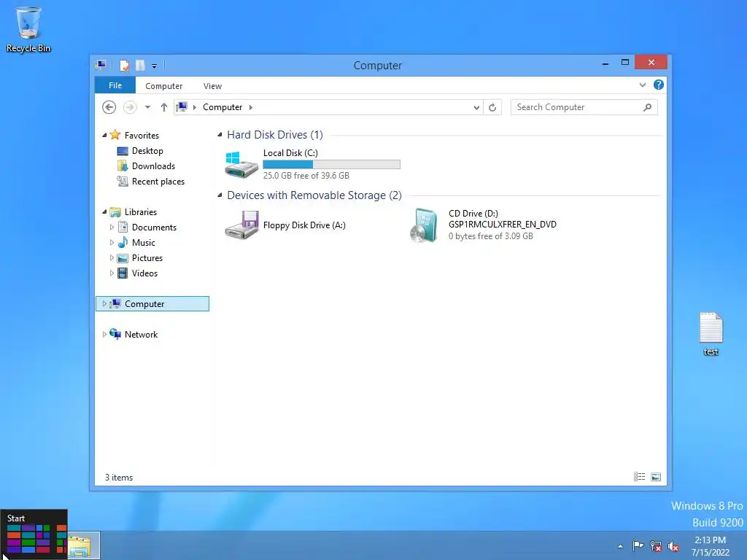The height and width of the screenshot is (560, 747).
Task: Select the Pictures library
Action: tap(147, 257)
